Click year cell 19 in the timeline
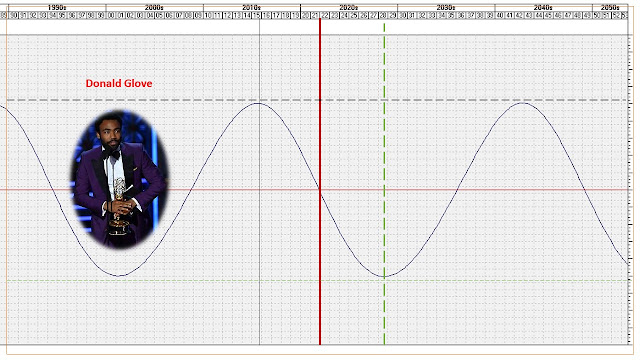The width and height of the screenshot is (640, 360). tap(296, 16)
